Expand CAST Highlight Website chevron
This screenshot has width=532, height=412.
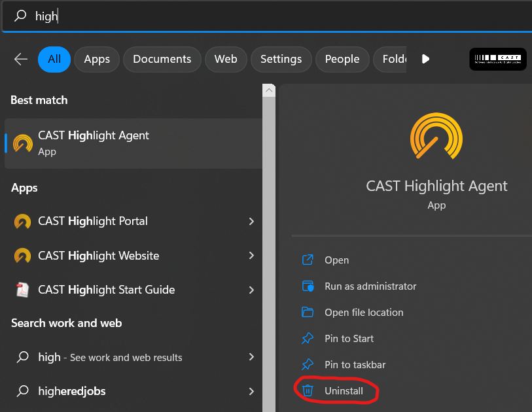[251, 255]
